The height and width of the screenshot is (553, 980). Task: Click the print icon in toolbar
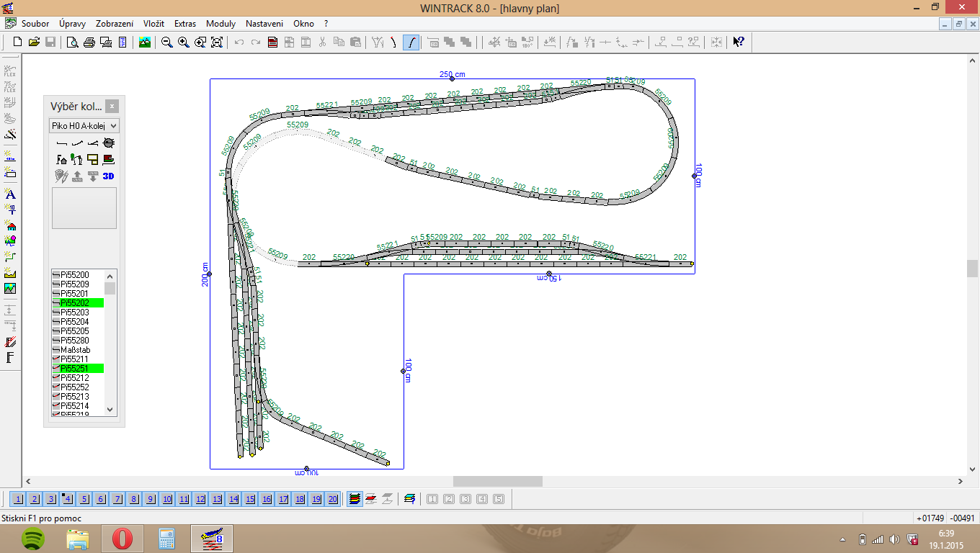click(89, 42)
